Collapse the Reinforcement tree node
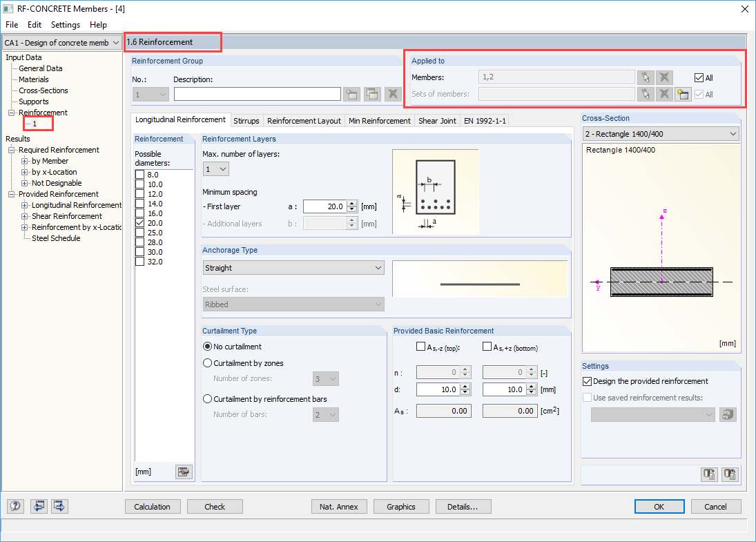Image resolution: width=756 pixels, height=542 pixels. point(12,113)
